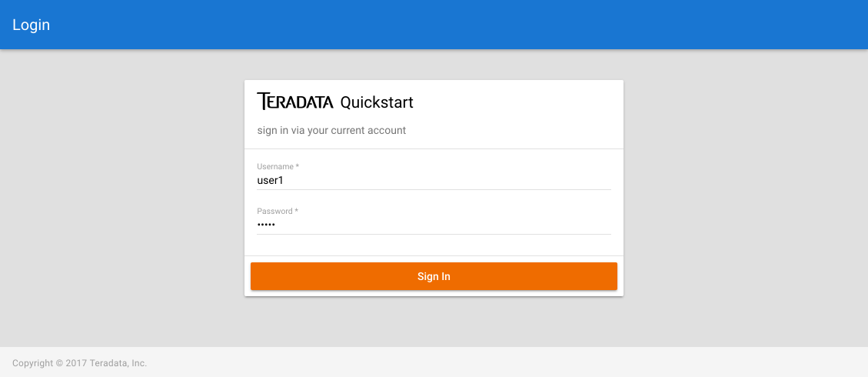The image size is (868, 377).
Task: Click the masked password dots
Action: point(266,225)
